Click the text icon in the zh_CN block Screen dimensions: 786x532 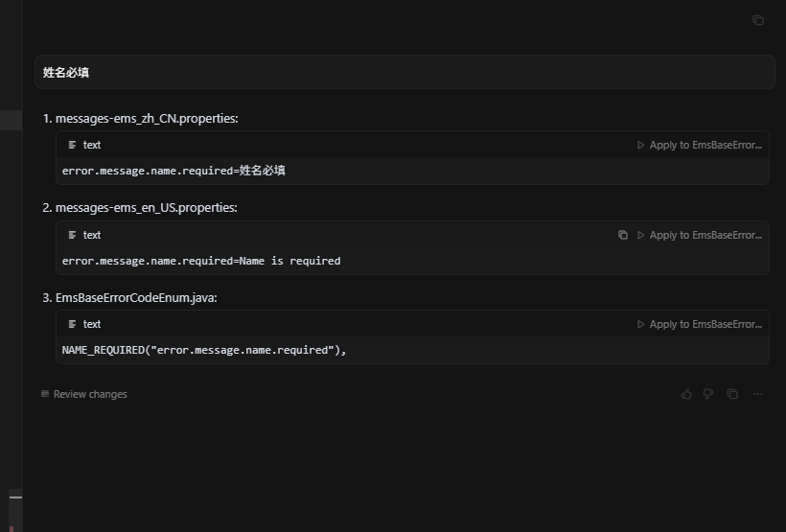(73, 145)
